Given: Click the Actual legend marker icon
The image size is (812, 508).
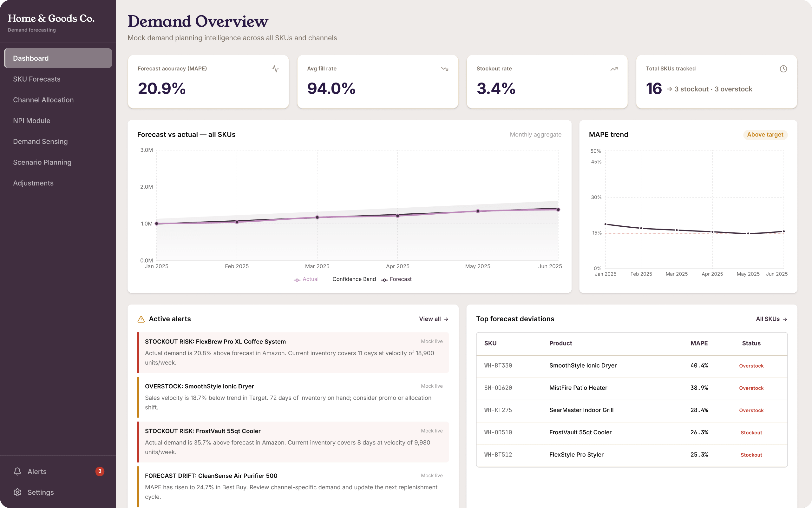Looking at the screenshot, I should (297, 280).
